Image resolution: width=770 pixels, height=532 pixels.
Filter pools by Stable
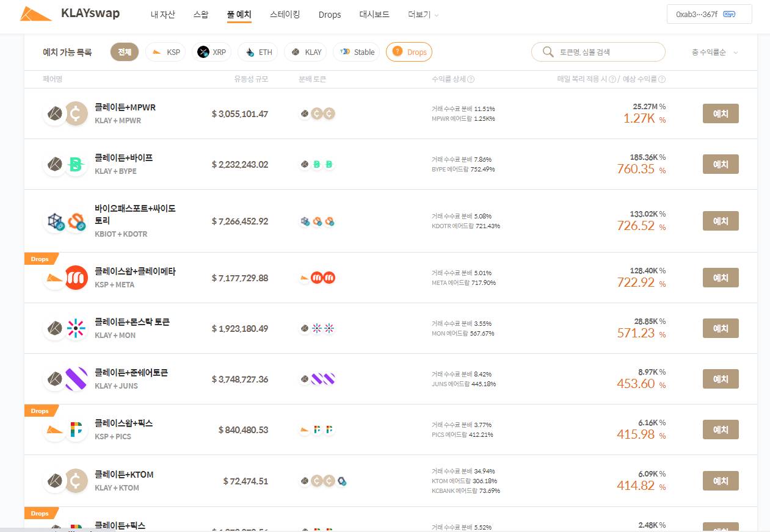tap(357, 52)
